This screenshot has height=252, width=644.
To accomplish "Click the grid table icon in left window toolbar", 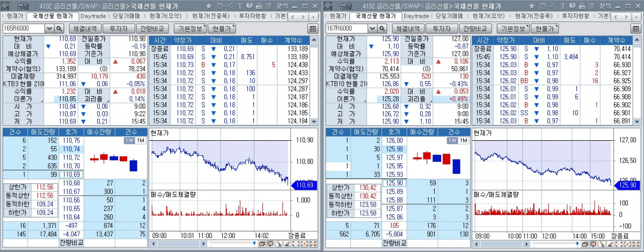I will point(313,28).
